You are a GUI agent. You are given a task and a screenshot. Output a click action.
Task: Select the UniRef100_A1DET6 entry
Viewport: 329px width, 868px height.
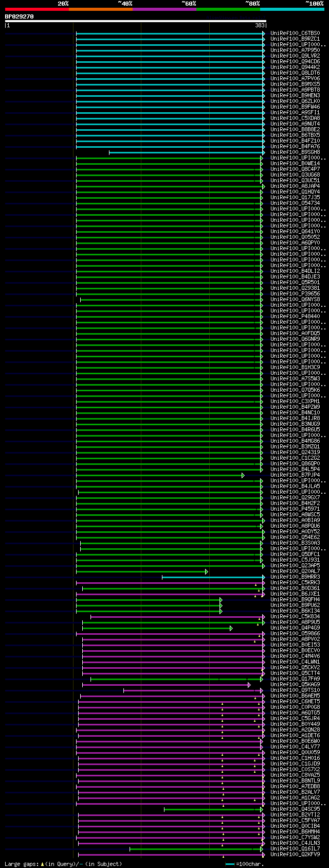coord(295,736)
